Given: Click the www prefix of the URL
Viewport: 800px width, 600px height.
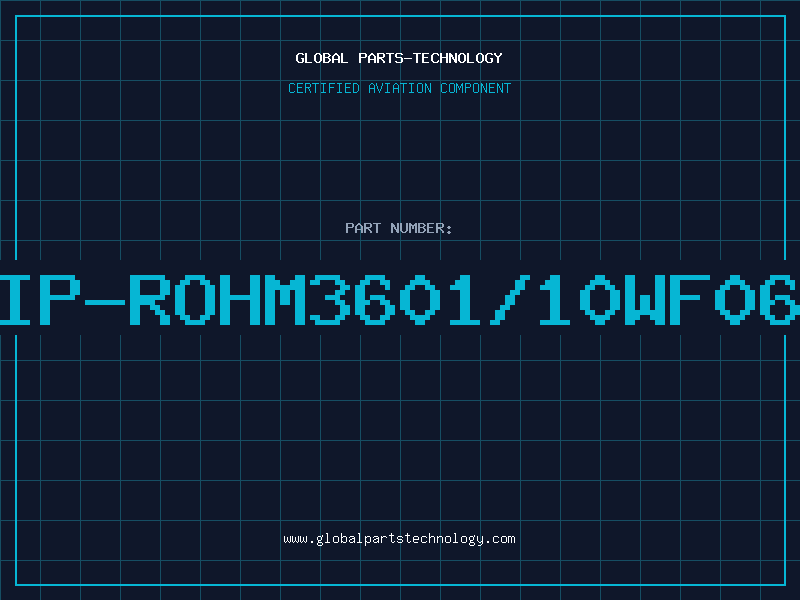Looking at the screenshot, I should (x=296, y=539).
